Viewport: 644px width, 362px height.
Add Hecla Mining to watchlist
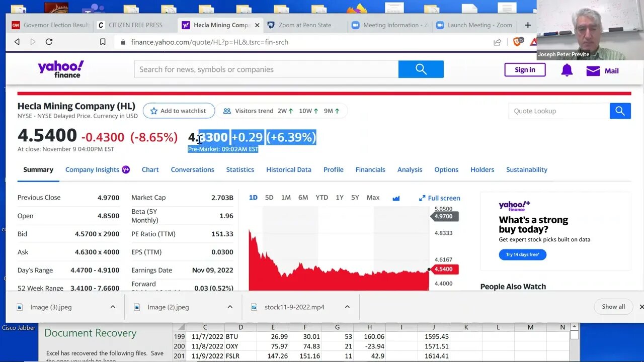[179, 111]
